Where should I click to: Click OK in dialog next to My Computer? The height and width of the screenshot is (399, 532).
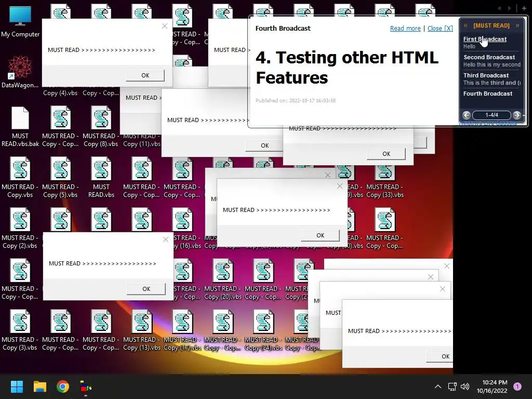[x=145, y=75]
